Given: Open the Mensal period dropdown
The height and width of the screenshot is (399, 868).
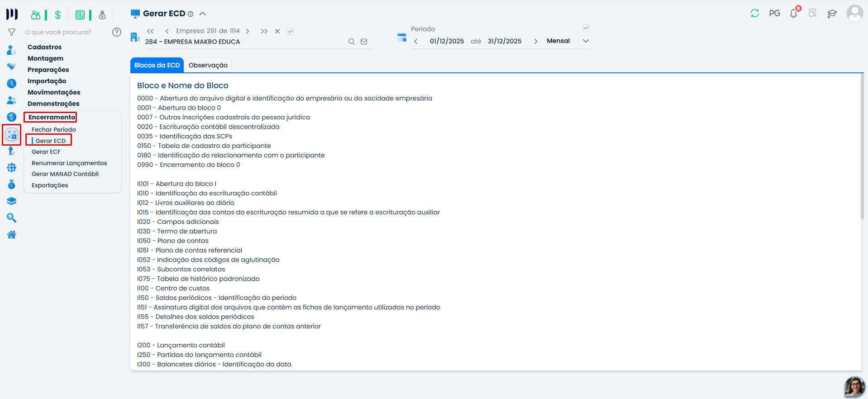Looking at the screenshot, I should [x=568, y=41].
